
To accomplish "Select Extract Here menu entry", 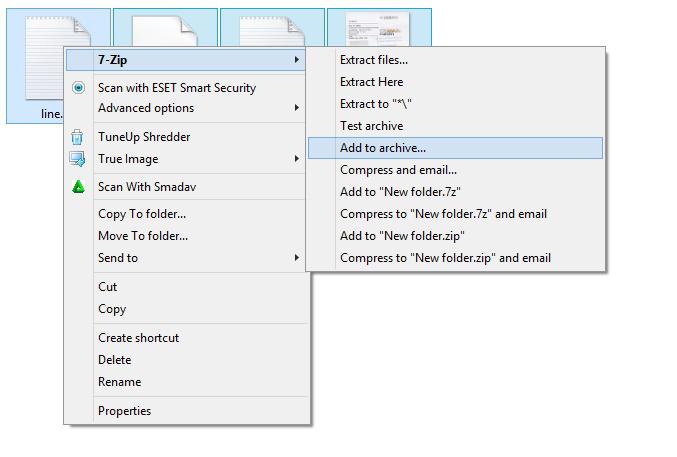I will coord(372,82).
